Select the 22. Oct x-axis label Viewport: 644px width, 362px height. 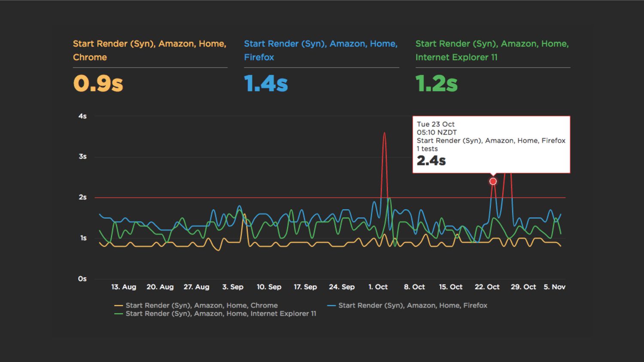(487, 287)
